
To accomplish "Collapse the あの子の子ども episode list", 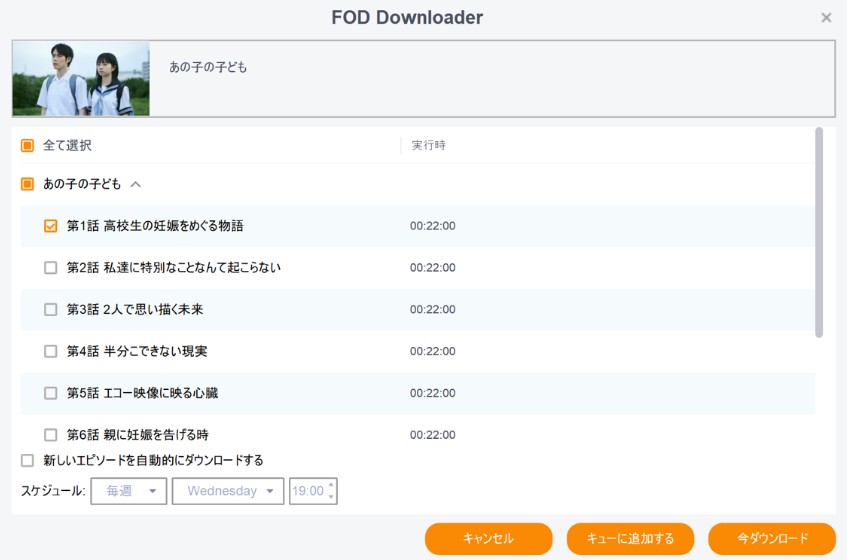I will [136, 184].
